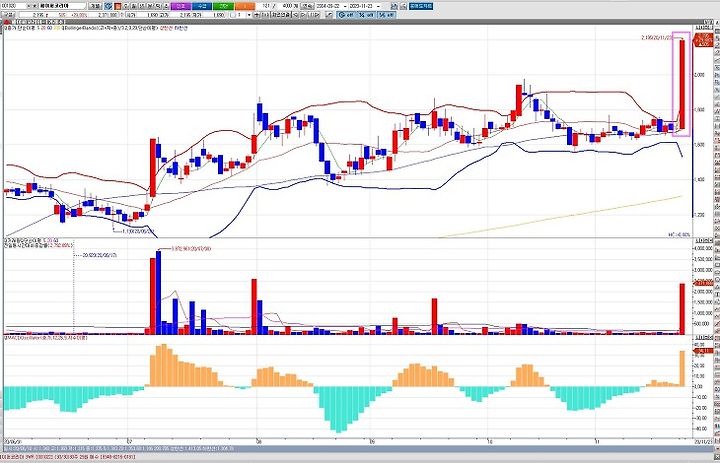Click the volume label 20,823(20/06/17)
Image resolution: width=720 pixels, height=463 pixels.
[100, 254]
